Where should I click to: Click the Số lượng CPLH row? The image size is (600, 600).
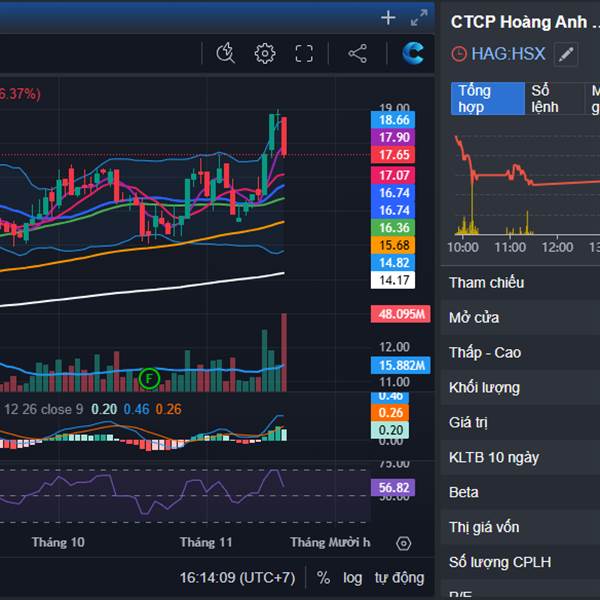click(520, 562)
